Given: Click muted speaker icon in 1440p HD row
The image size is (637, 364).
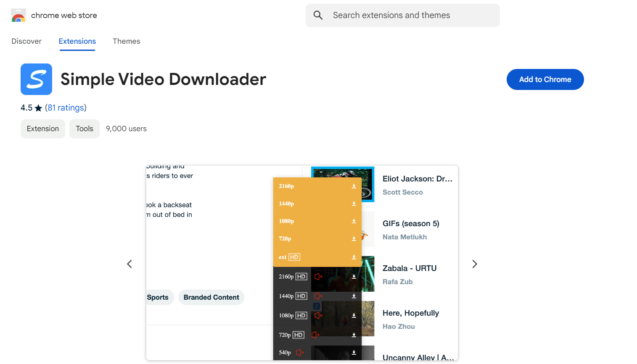Looking at the screenshot, I should pos(318,296).
